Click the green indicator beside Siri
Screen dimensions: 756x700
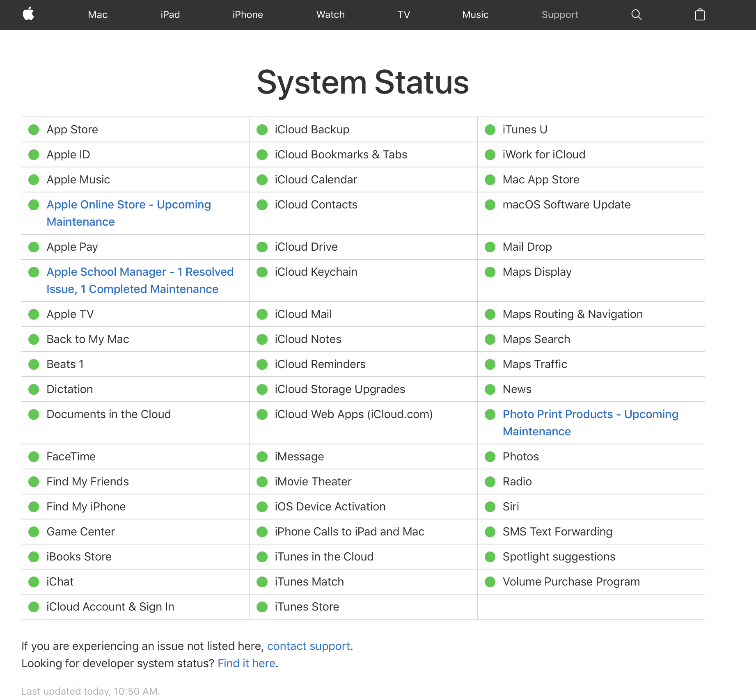tap(489, 507)
